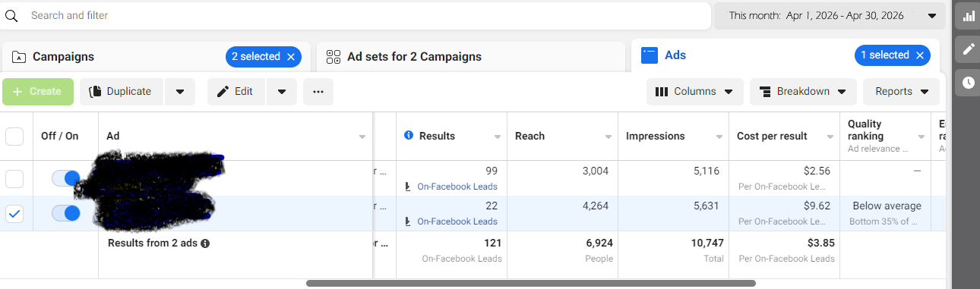Image resolution: width=980 pixels, height=289 pixels.
Task: Click info icon beside Results from 2 ads
Action: 205,243
